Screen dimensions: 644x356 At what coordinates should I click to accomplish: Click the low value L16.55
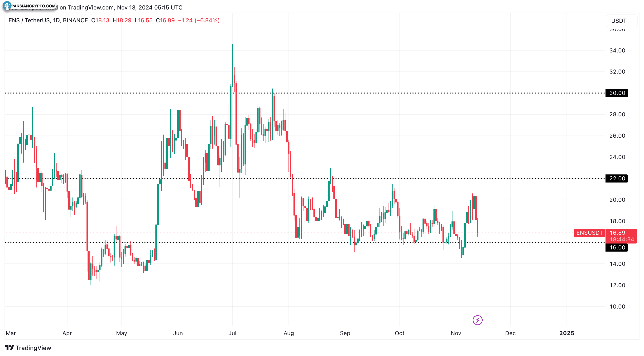coord(144,20)
